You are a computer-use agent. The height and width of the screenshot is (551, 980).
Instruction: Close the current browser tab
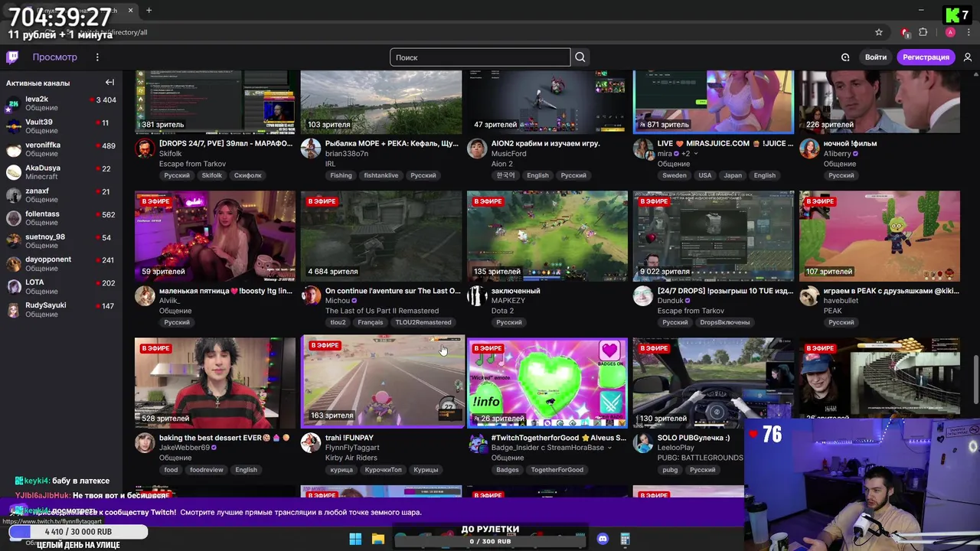coord(130,11)
